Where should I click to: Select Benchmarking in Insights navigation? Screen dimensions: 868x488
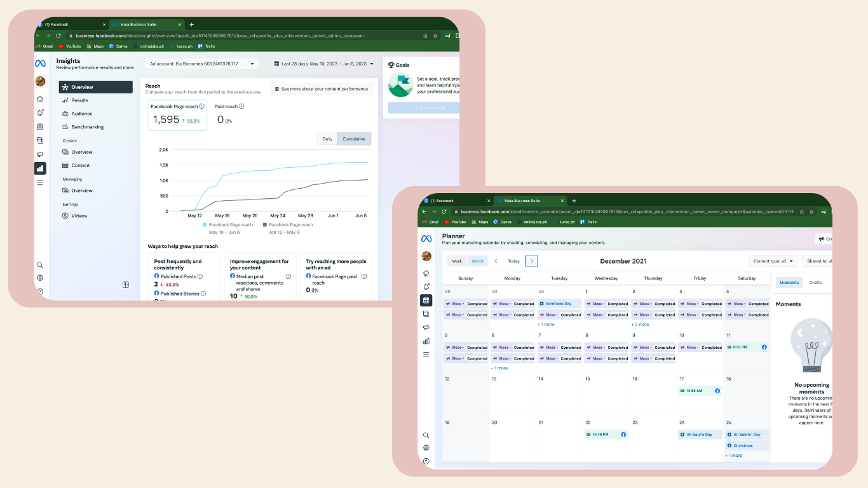click(96, 127)
